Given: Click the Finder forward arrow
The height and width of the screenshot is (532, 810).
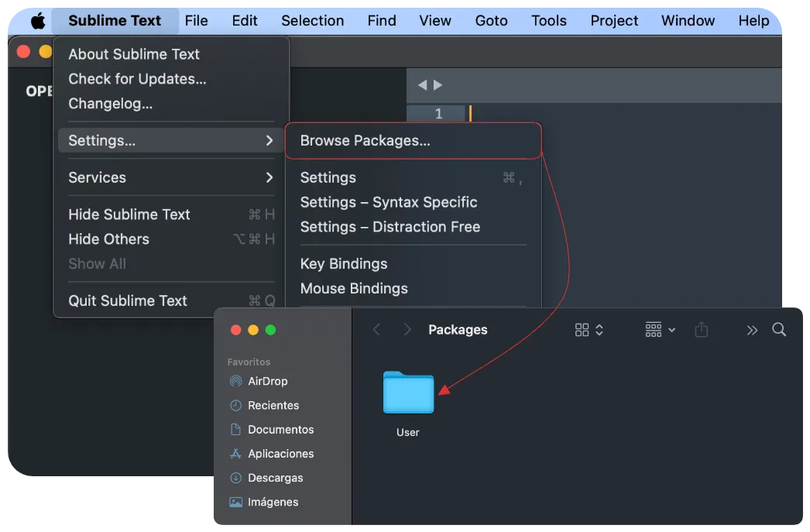Looking at the screenshot, I should coord(407,330).
